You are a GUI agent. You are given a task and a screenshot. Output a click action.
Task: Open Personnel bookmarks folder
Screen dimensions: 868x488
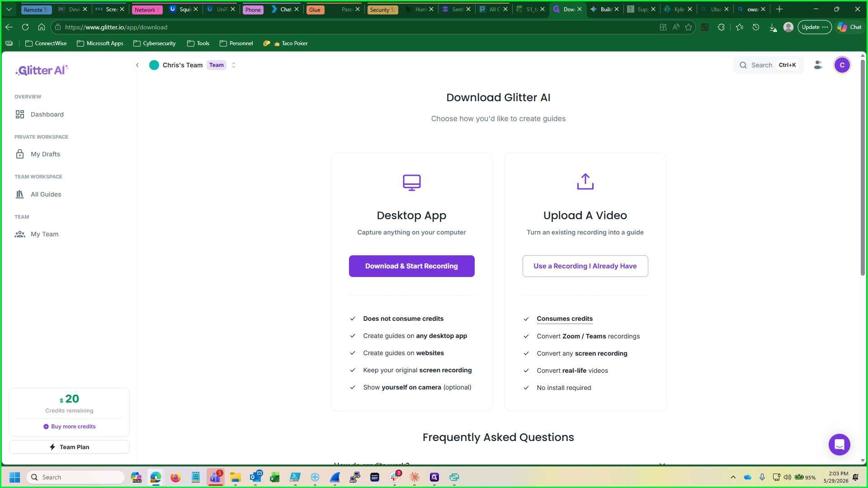(x=236, y=43)
